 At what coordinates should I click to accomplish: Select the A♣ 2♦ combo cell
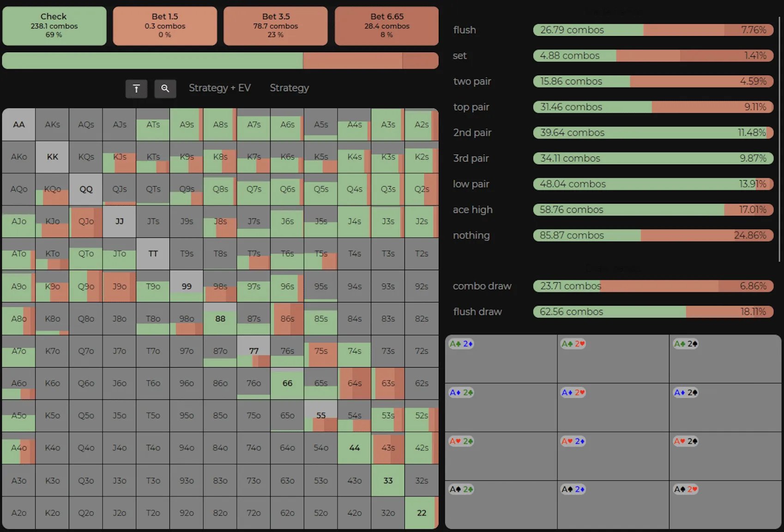(x=501, y=359)
